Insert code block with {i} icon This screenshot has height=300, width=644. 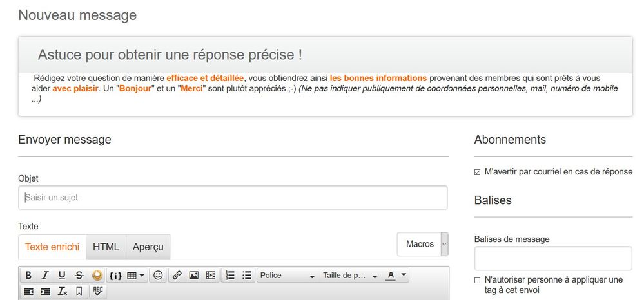click(115, 276)
